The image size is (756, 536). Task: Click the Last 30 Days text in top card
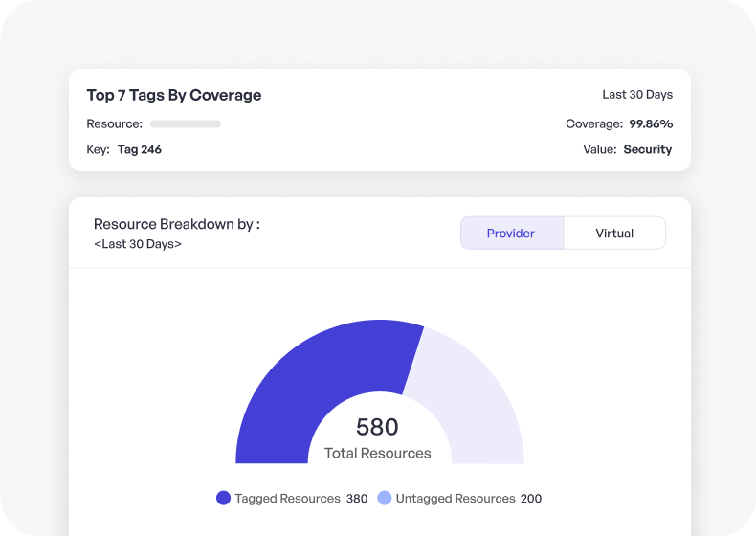pos(636,95)
